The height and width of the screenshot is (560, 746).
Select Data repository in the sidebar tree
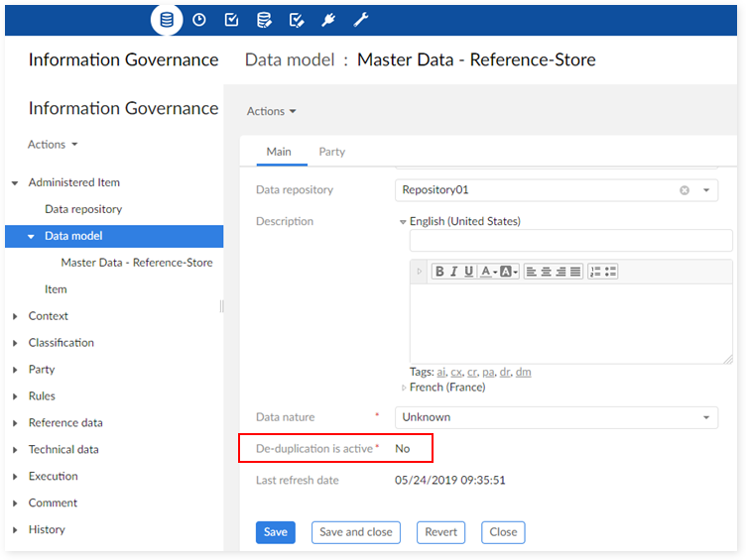[x=83, y=209]
